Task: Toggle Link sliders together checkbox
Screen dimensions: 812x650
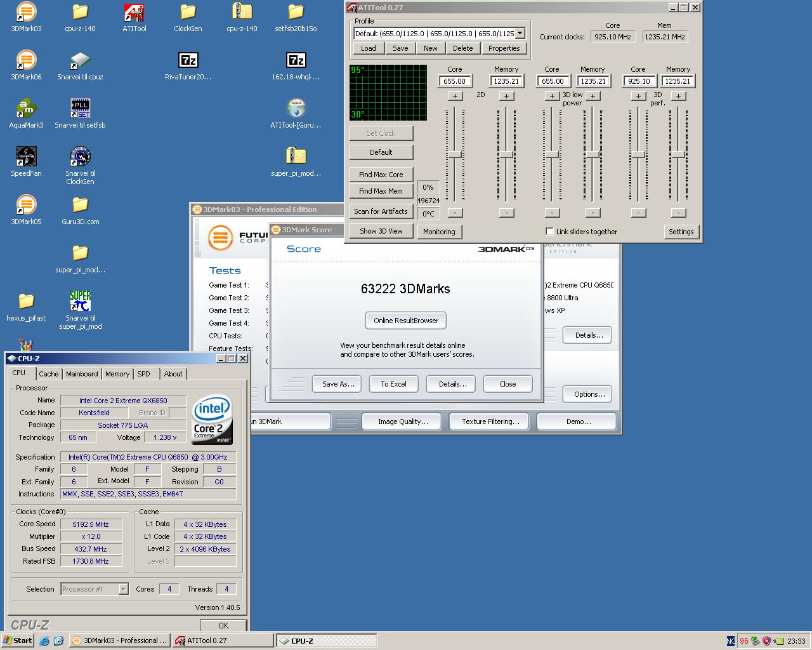Action: point(549,232)
